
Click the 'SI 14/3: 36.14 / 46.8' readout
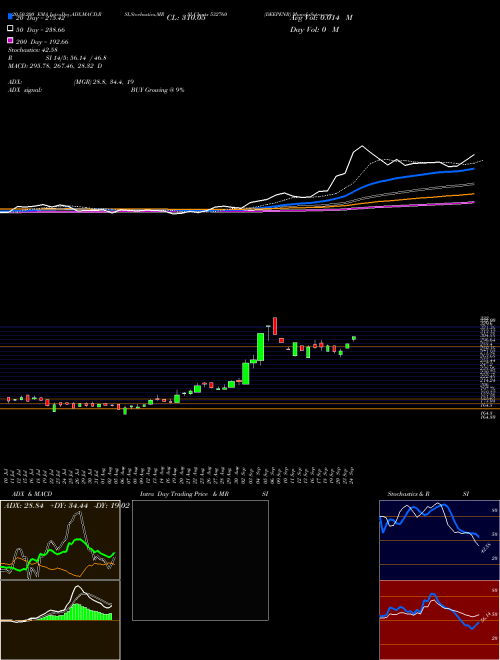click(x=76, y=58)
